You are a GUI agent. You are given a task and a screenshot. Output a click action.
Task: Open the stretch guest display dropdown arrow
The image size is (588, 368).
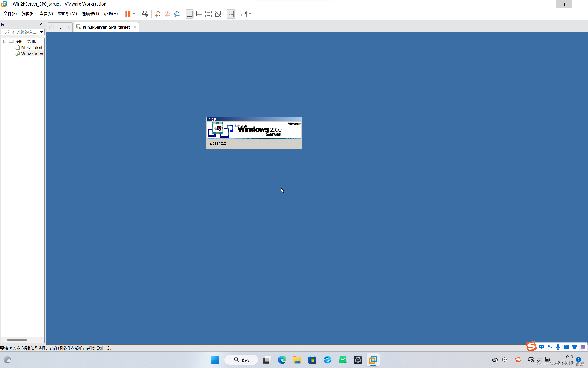point(250,14)
